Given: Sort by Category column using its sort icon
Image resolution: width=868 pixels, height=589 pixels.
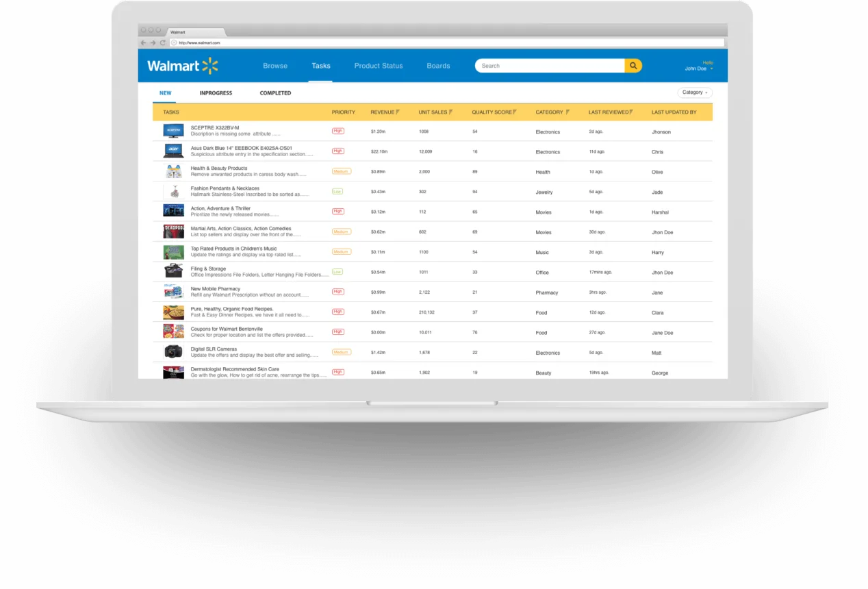Looking at the screenshot, I should tap(567, 112).
